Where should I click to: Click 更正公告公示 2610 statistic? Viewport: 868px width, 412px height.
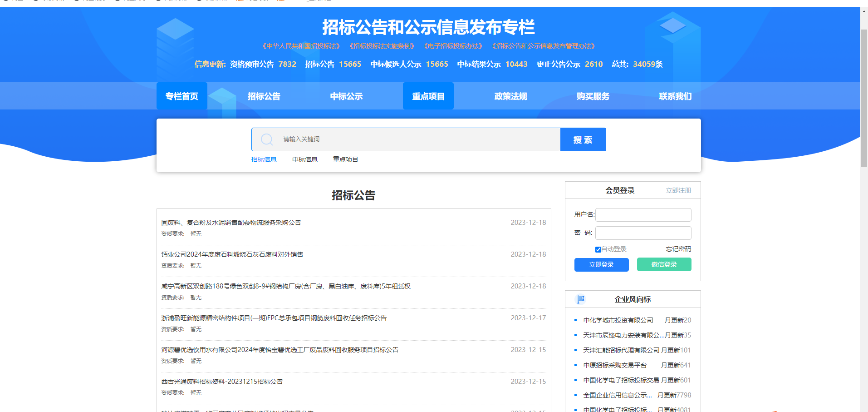coord(570,64)
